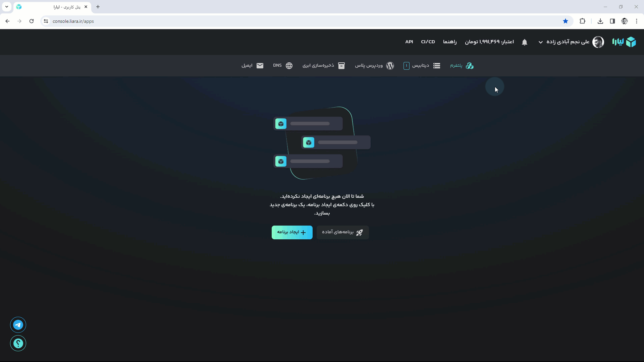
Task: Open the API link
Action: 409,42
